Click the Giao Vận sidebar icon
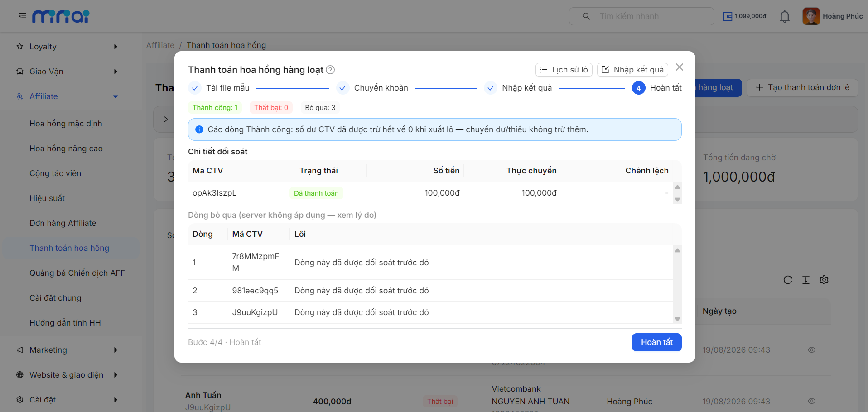Screen dimensions: 868x412 20,72
